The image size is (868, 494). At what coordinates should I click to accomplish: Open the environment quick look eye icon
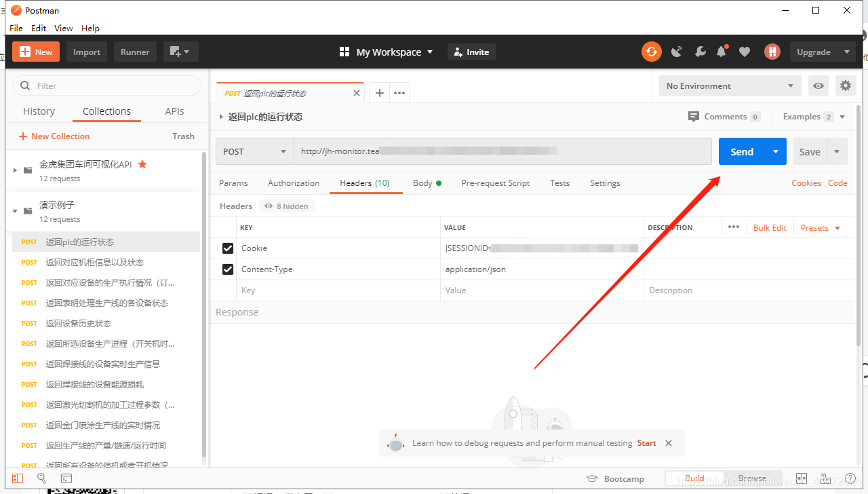[819, 85]
